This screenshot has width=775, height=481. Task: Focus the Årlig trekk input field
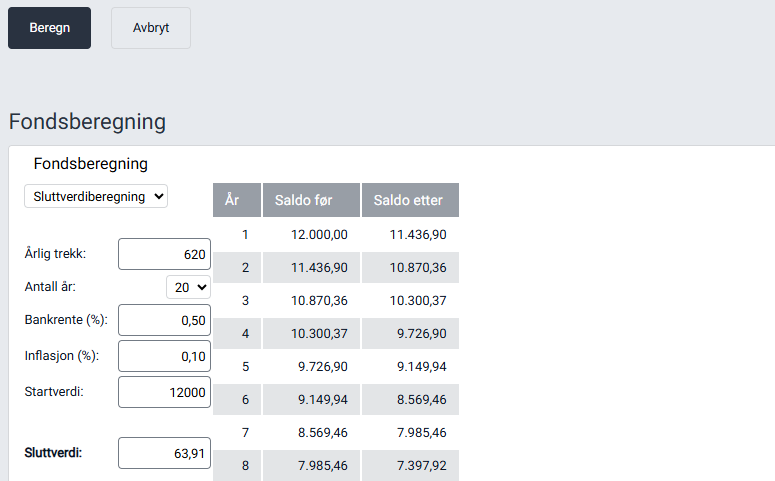point(164,254)
